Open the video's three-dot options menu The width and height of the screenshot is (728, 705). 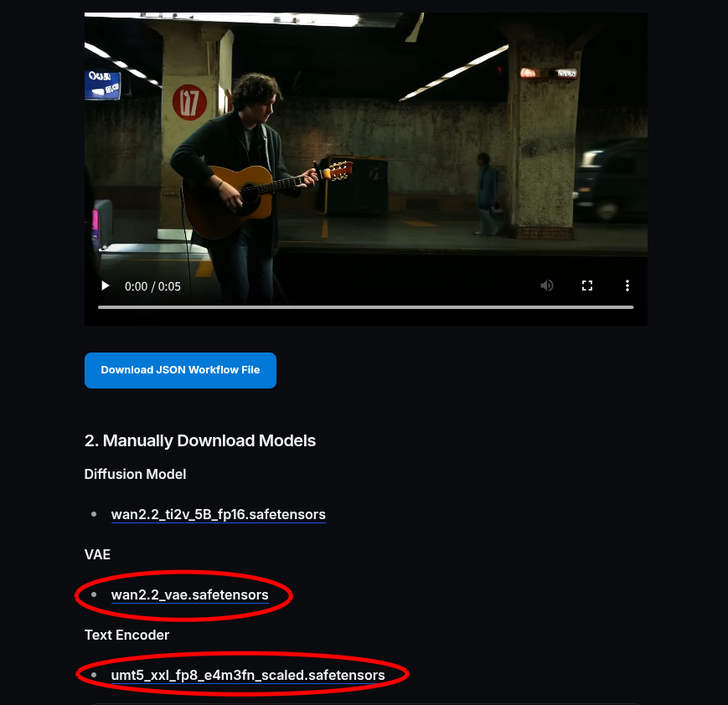[x=627, y=286]
